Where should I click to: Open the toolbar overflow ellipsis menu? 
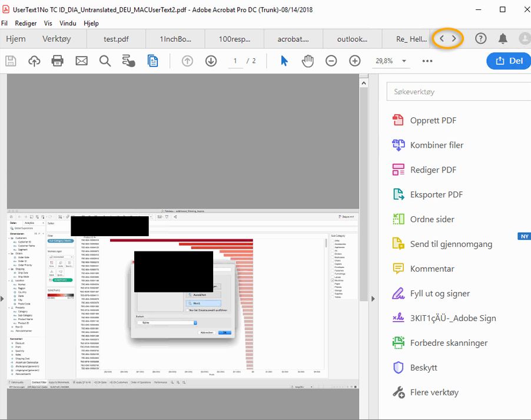point(427,61)
